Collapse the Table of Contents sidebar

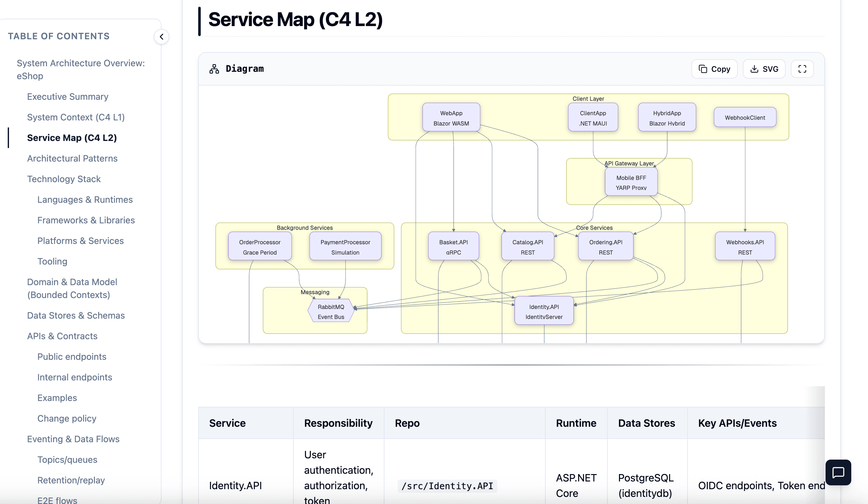(x=162, y=37)
